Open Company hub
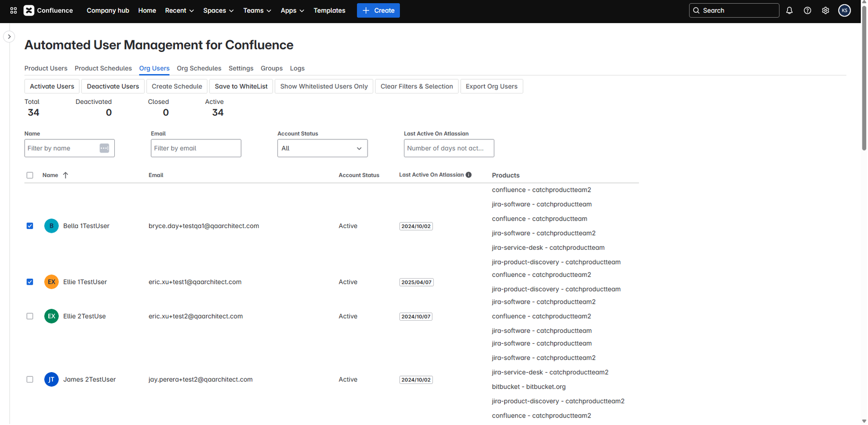 click(108, 10)
